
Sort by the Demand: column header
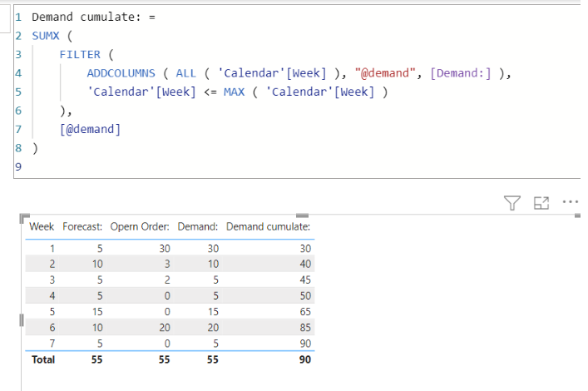coord(198,226)
